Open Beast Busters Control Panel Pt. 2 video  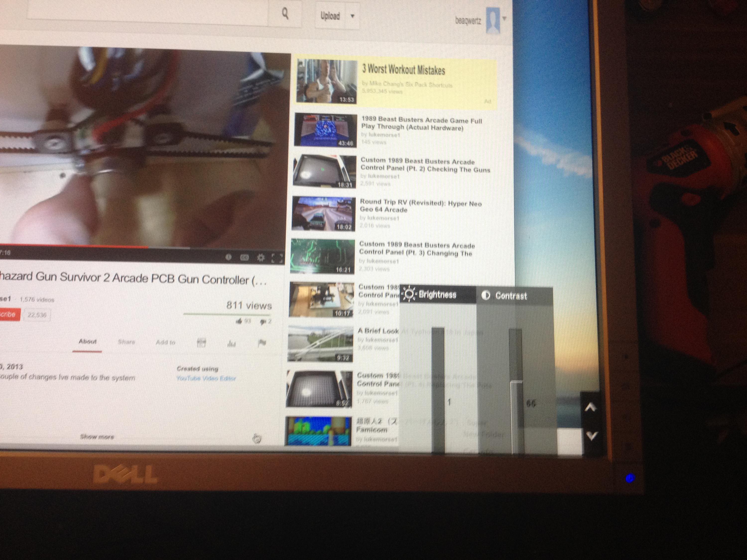coord(425,165)
